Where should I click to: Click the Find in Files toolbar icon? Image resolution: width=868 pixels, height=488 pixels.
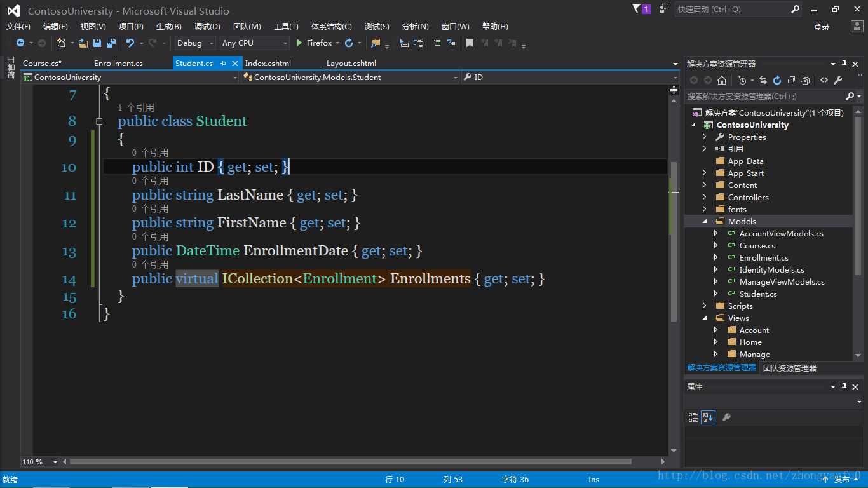pos(376,43)
